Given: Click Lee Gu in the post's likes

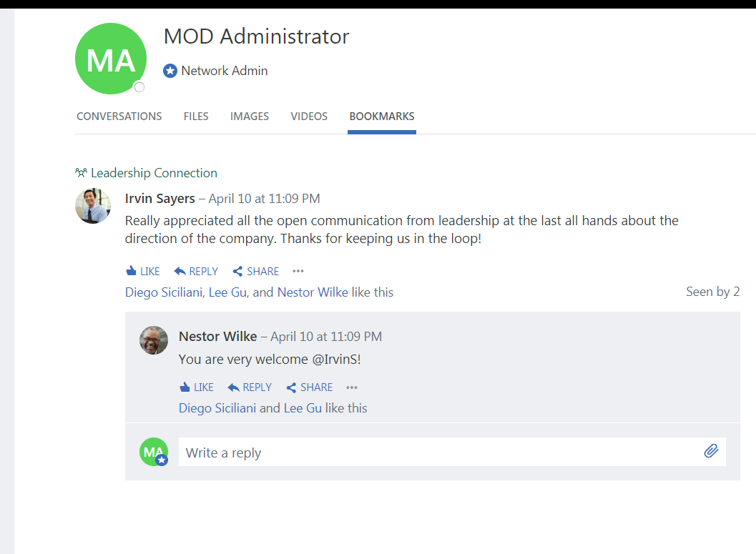Looking at the screenshot, I should tap(226, 292).
